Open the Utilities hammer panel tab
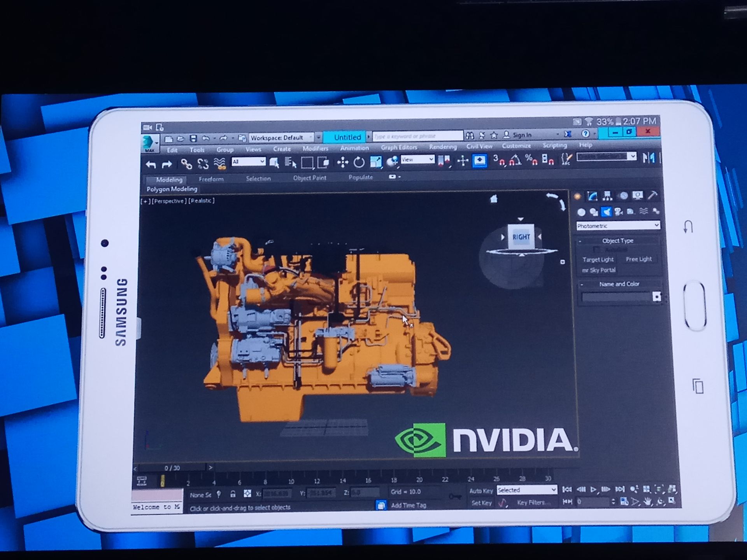The height and width of the screenshot is (560, 747). click(x=652, y=195)
